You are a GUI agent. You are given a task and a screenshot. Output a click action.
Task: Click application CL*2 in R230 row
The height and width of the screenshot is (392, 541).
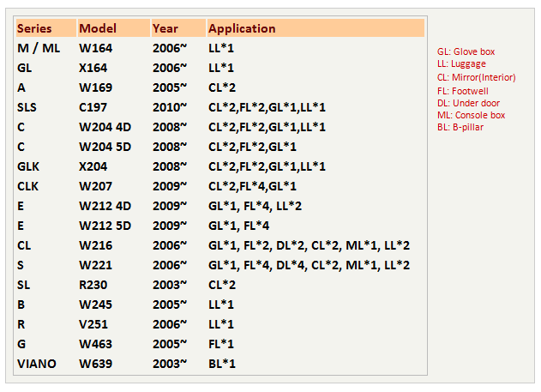coord(222,285)
